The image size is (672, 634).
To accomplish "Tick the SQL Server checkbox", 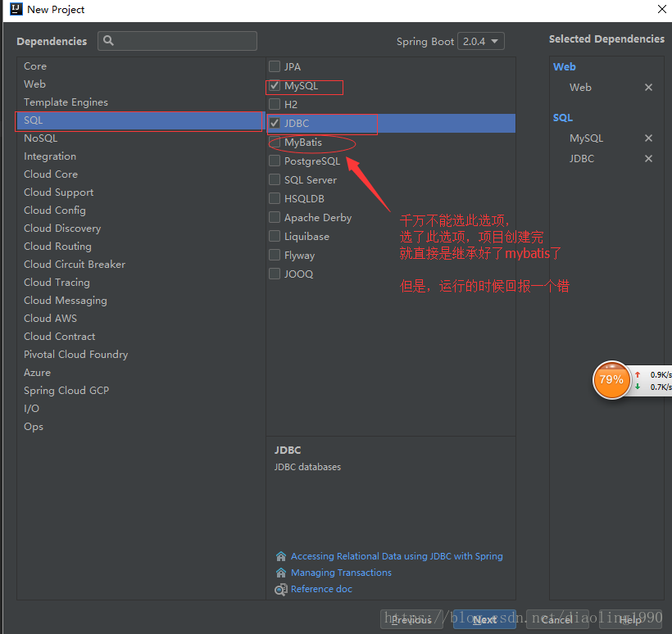I will [275, 179].
